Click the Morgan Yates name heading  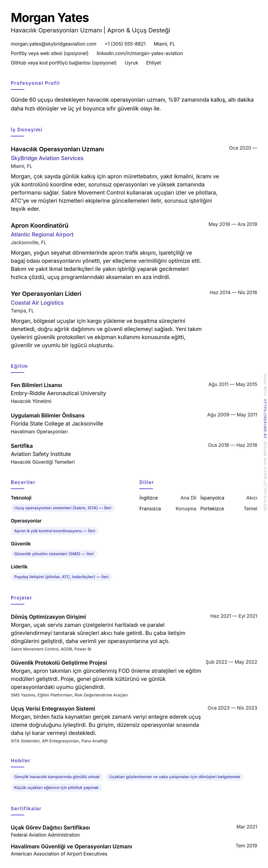click(x=50, y=18)
